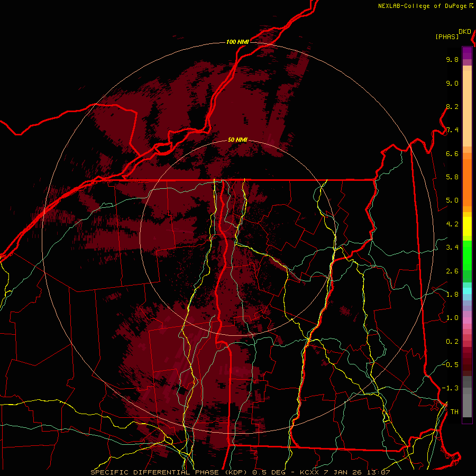The image size is (476, 476).
Task: Click the 5.8 value on the color scale
Action: (x=452, y=177)
